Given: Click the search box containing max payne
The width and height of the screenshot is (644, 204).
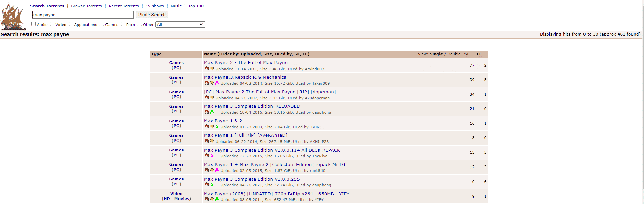Looking at the screenshot, I should click(x=83, y=15).
